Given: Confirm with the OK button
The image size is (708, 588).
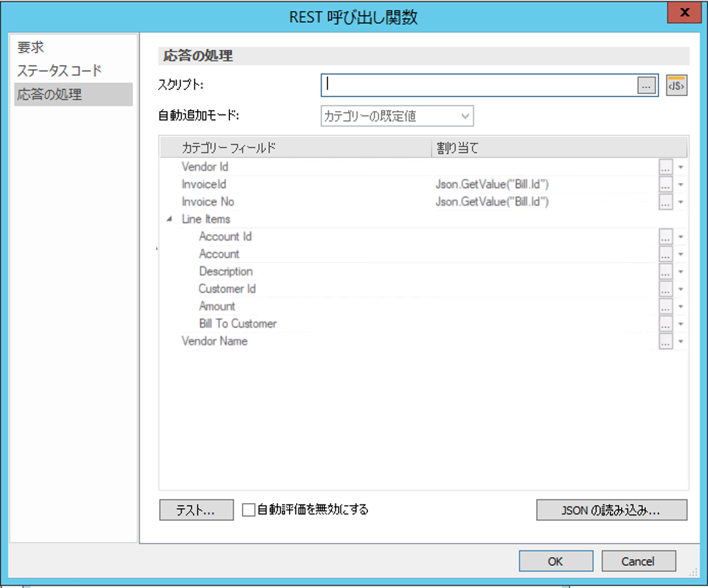Looking at the screenshot, I should tap(556, 561).
